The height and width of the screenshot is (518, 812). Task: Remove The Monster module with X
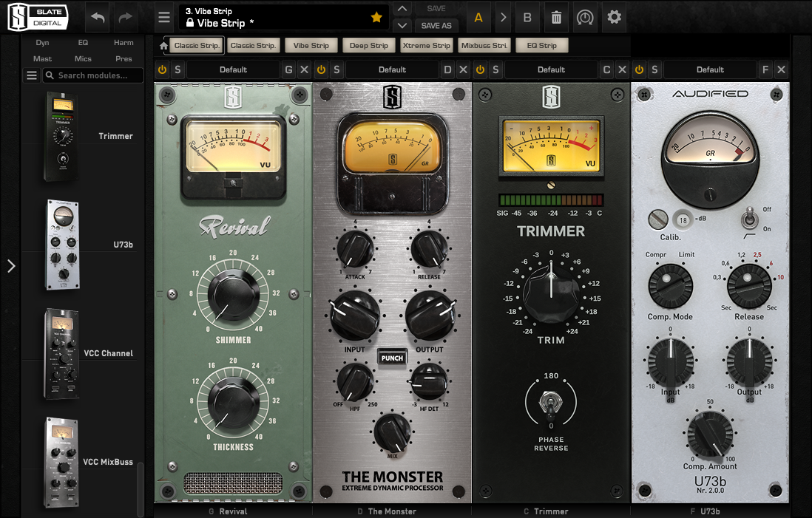point(464,69)
